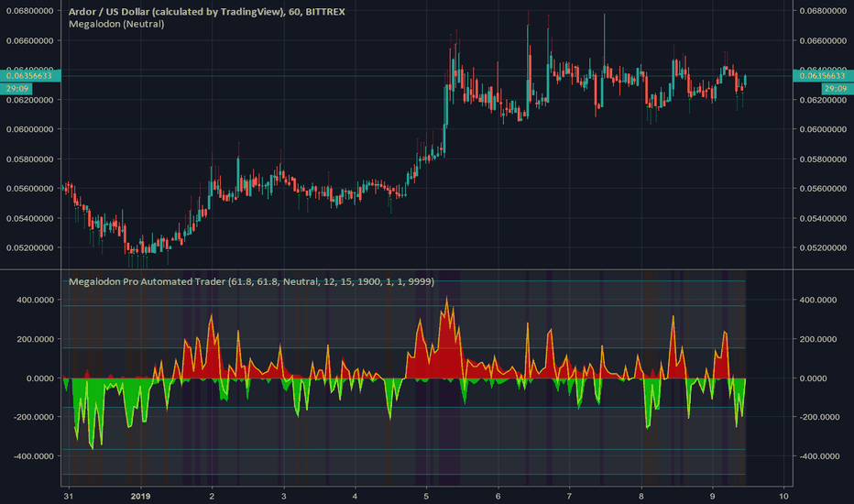The image size is (854, 504).
Task: Click 0.0000 on the left indicator scale
Action: click(x=39, y=378)
